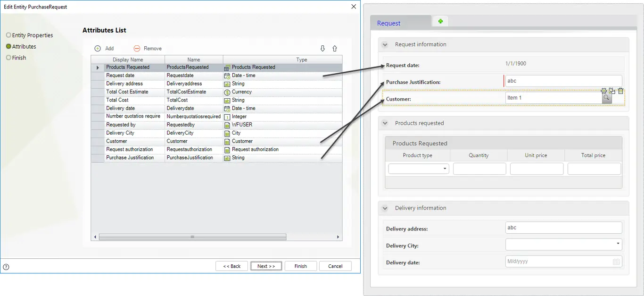Collapse the Products requested section
Screen dimensions: 644x296
pyautogui.click(x=385, y=123)
